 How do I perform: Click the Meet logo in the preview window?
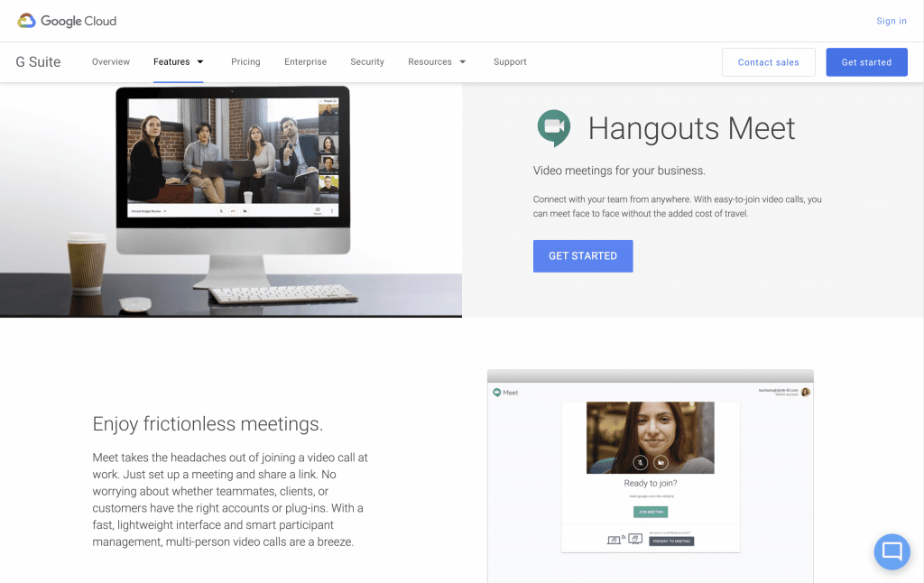click(x=505, y=393)
